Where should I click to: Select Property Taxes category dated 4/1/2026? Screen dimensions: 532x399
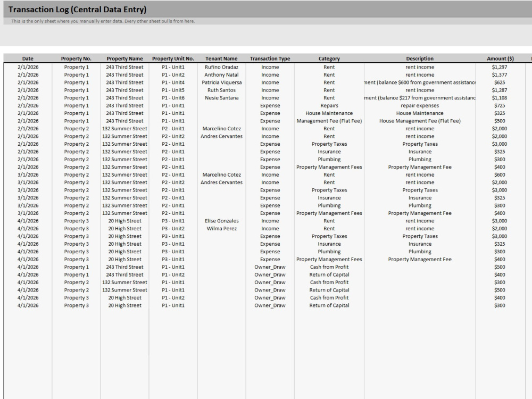[x=329, y=236]
